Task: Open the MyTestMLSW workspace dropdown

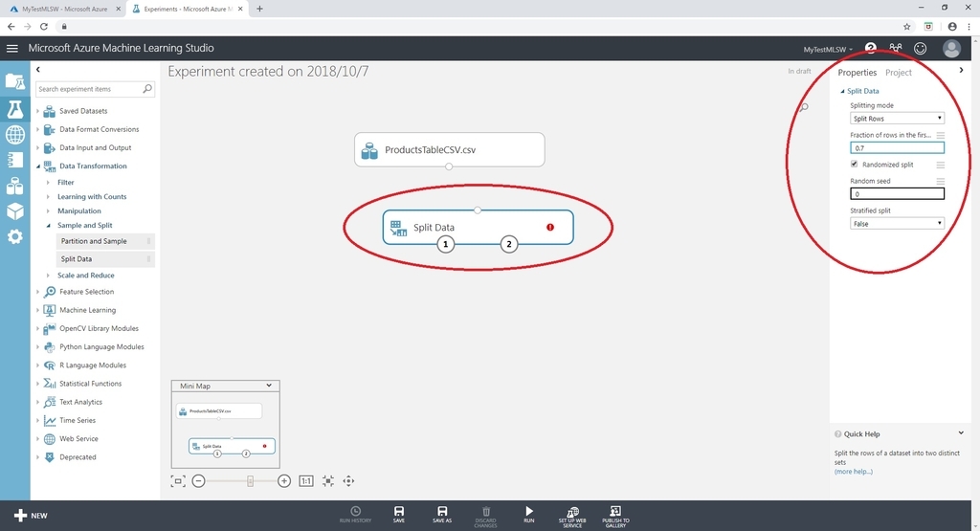Action: pos(828,50)
